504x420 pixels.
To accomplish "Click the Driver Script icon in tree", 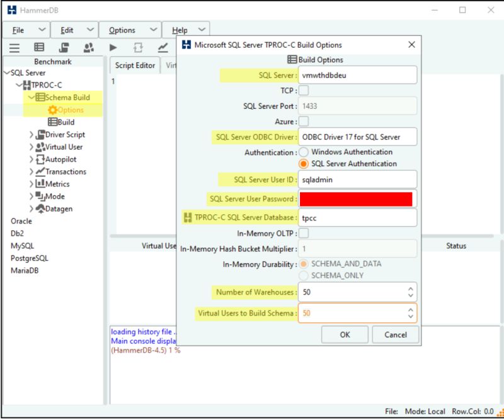I will pos(40,134).
